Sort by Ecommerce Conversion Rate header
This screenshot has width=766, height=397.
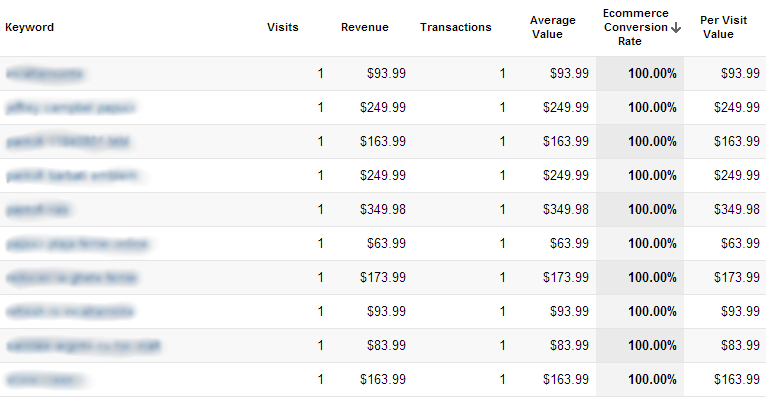pyautogui.click(x=636, y=27)
